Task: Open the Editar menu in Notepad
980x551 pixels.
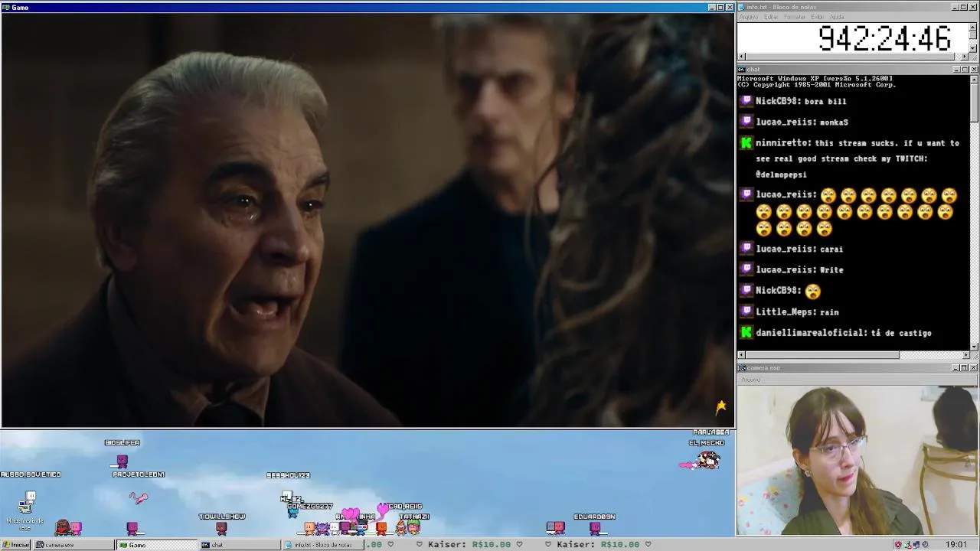Action: [770, 17]
